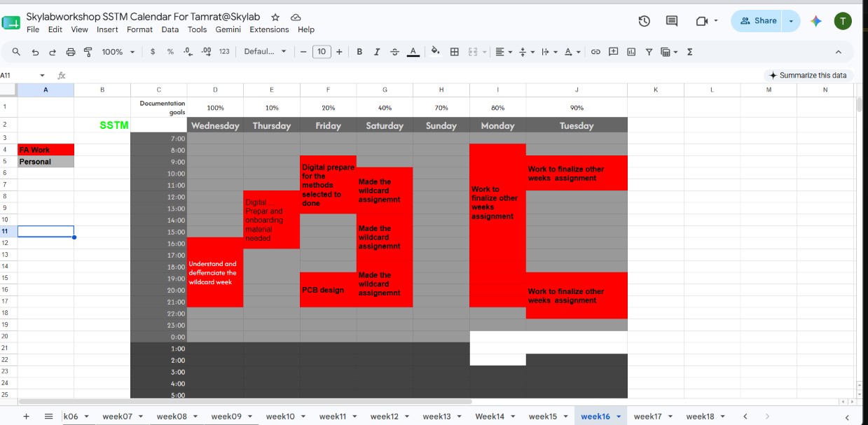Open the text color picker
This screenshot has height=425, width=868.
(413, 52)
